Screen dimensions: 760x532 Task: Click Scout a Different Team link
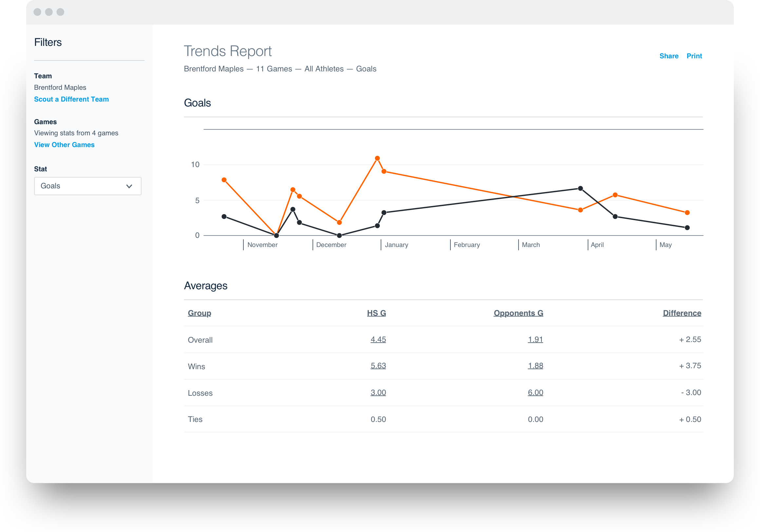click(71, 99)
